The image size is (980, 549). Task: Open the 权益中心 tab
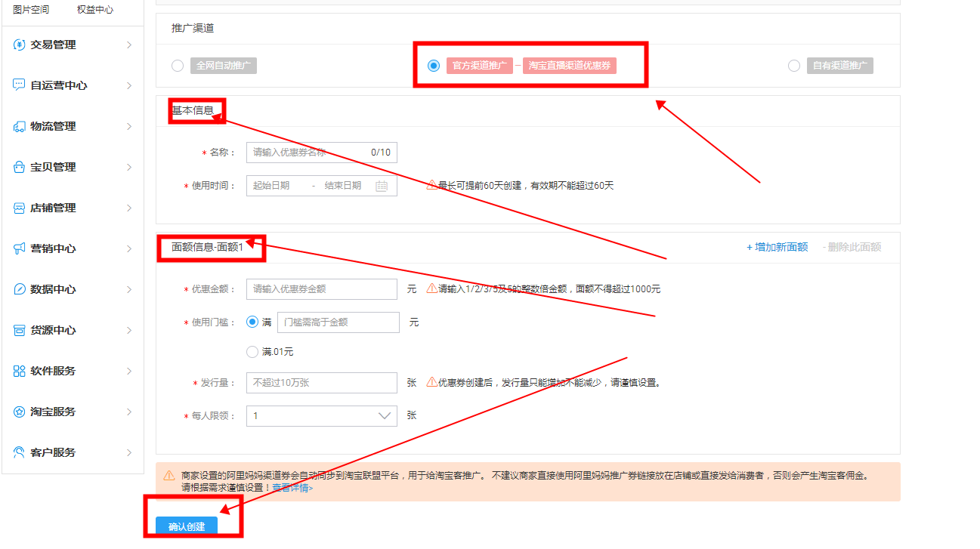(x=95, y=10)
